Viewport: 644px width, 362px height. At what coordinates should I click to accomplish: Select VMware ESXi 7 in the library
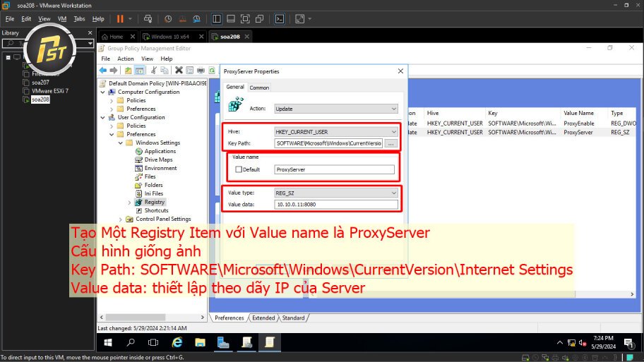(49, 91)
